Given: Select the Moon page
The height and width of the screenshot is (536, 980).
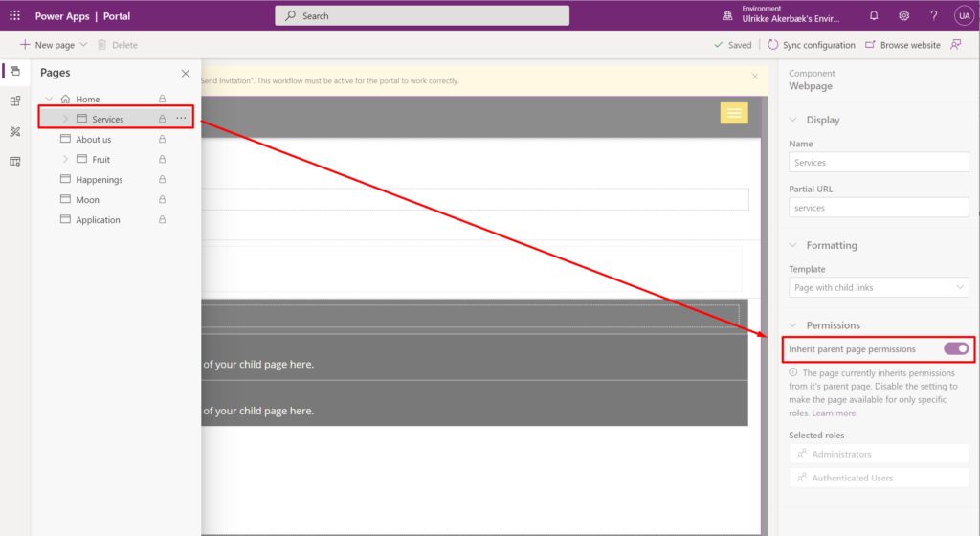Looking at the screenshot, I should pyautogui.click(x=87, y=200).
